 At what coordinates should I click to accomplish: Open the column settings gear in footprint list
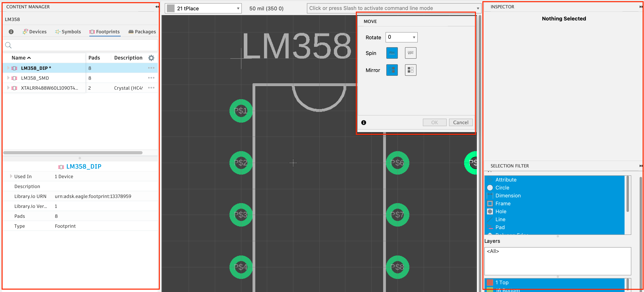(151, 58)
